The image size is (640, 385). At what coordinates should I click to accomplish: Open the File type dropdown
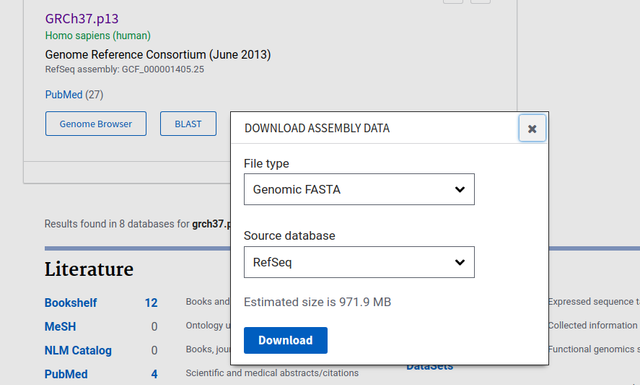(x=359, y=189)
